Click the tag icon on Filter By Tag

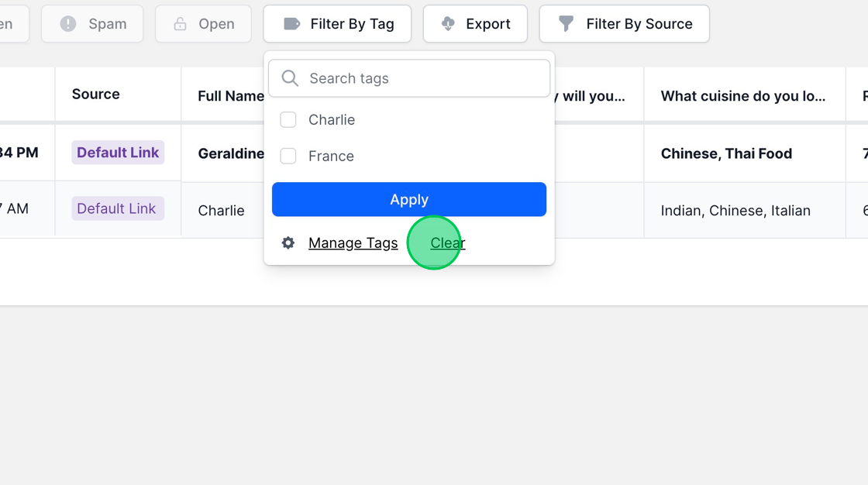tap(292, 23)
